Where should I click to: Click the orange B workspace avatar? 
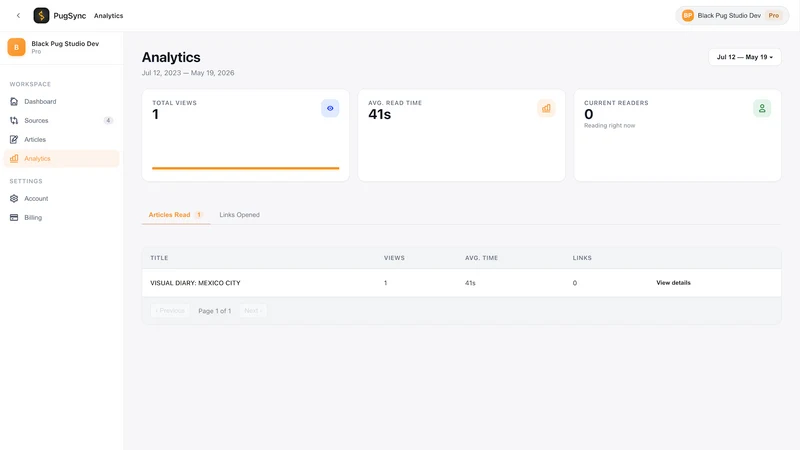[16, 47]
